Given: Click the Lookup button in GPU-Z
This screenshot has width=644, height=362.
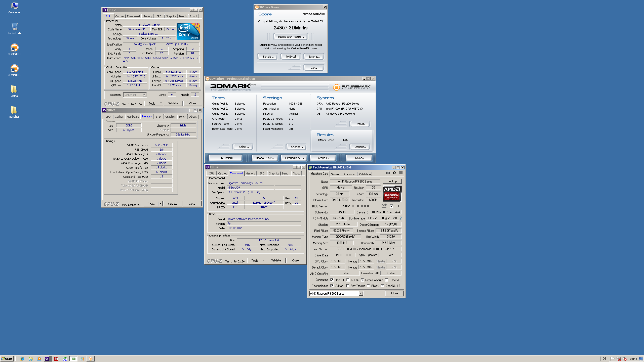Looking at the screenshot, I should (x=392, y=181).
